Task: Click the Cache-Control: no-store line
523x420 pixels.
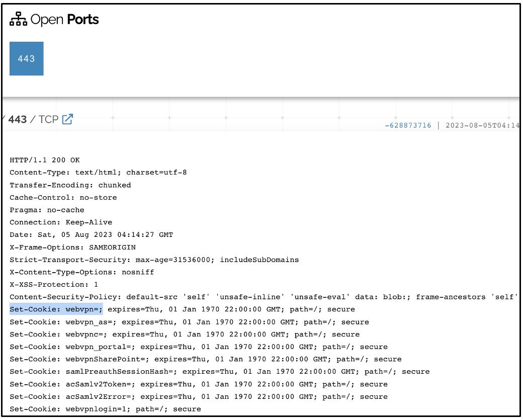Action: (x=63, y=197)
